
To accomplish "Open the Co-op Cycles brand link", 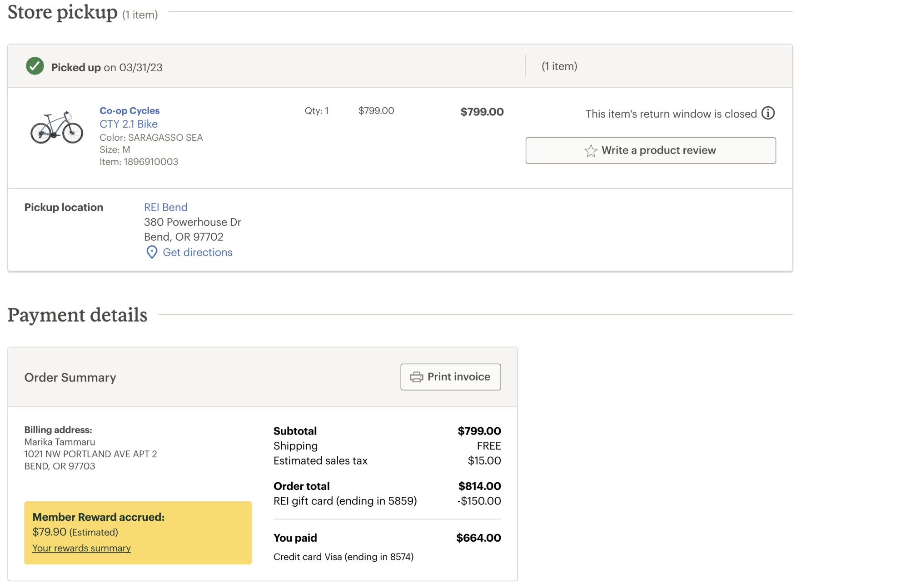I will [x=129, y=110].
